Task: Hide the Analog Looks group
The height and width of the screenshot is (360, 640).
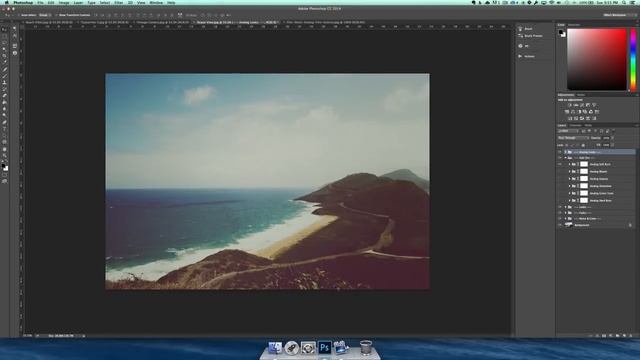Action: 560,152
